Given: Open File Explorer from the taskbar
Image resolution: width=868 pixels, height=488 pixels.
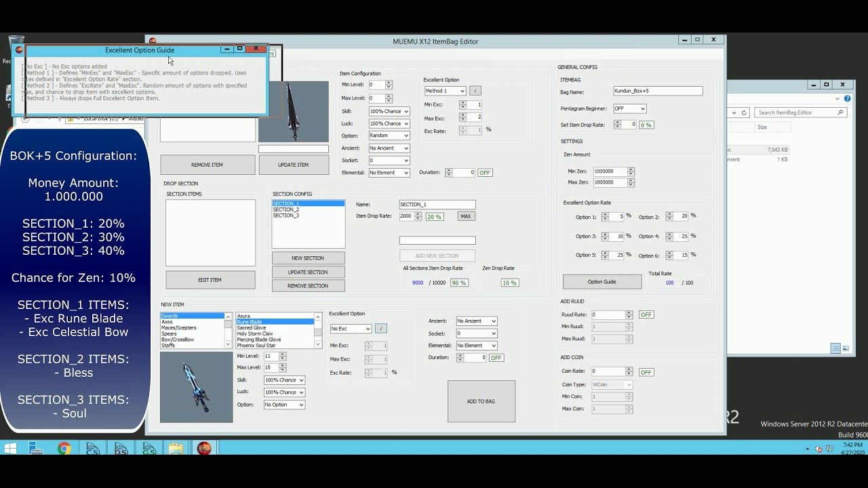Looking at the screenshot, I should (176, 448).
